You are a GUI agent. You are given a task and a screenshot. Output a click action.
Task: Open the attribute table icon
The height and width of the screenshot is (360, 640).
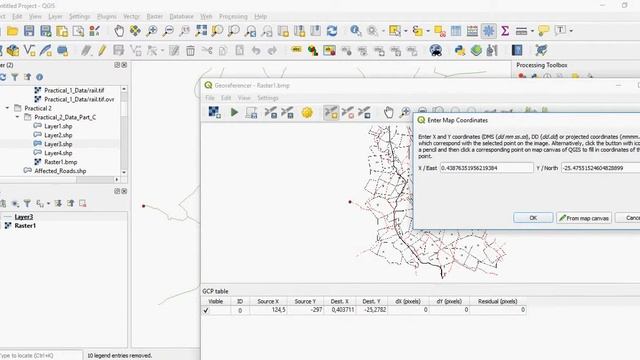pos(456,31)
